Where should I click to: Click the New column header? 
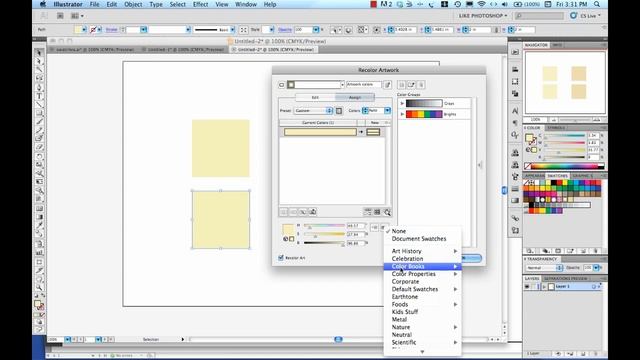click(374, 122)
